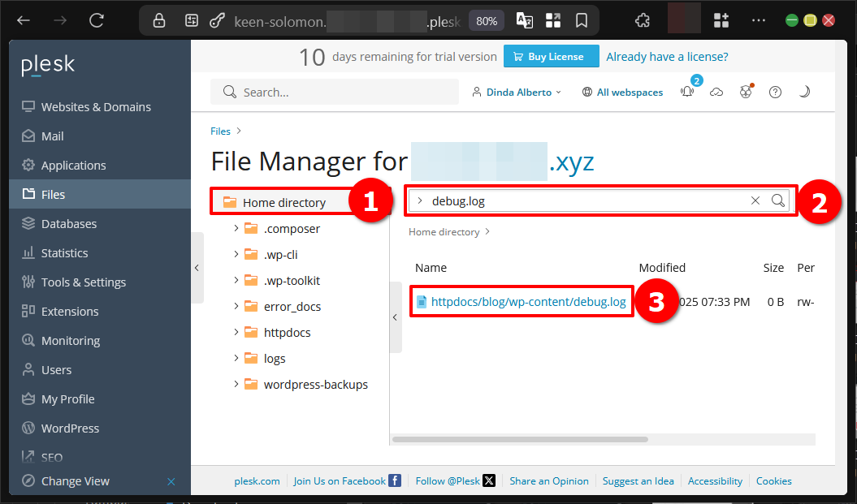Click the Facebook icon in the footer
The width and height of the screenshot is (857, 504).
(x=394, y=480)
